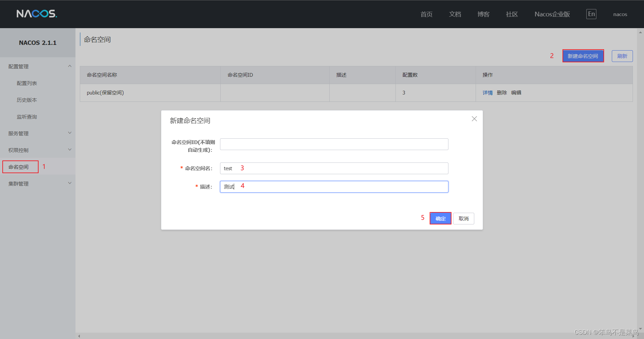Focus the 描述 input containing 测试
This screenshot has width=644, height=339.
tap(334, 187)
